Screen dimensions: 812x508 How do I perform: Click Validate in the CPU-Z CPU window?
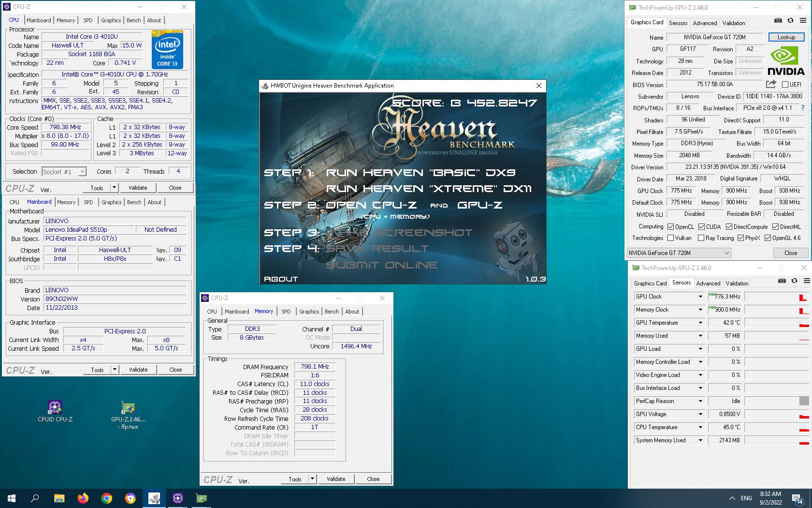click(138, 188)
